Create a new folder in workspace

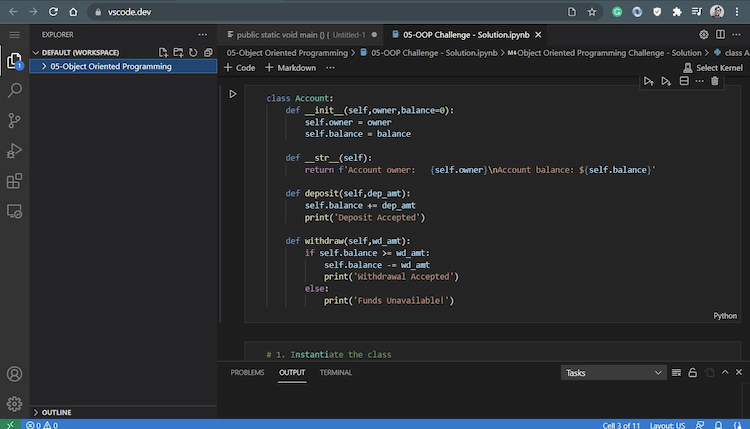click(178, 53)
